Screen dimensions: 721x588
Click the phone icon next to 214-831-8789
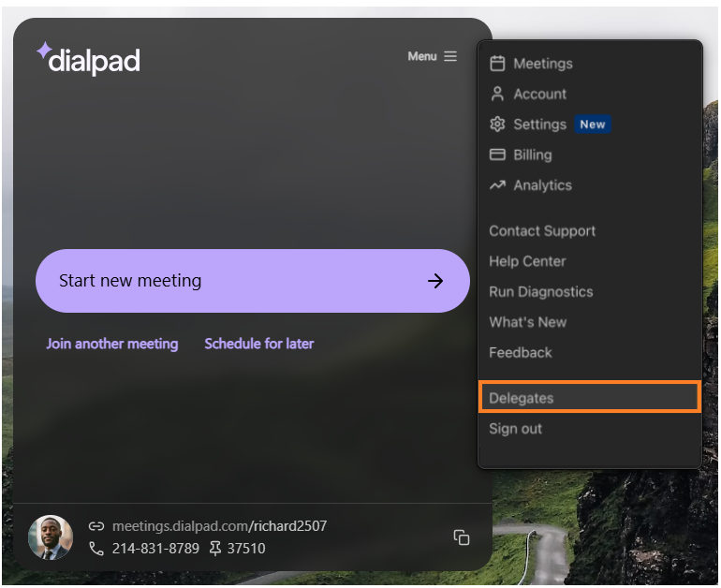96,549
